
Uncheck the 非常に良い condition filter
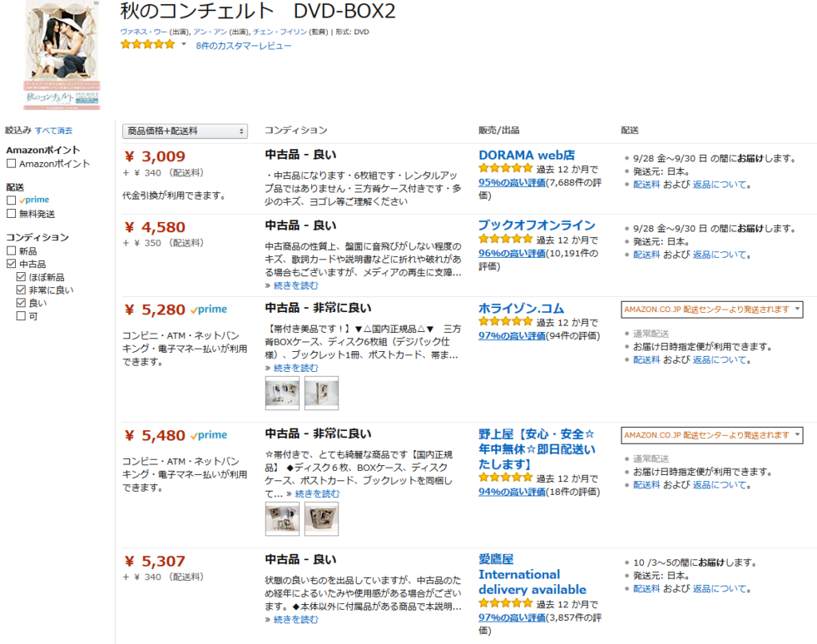[x=21, y=290]
